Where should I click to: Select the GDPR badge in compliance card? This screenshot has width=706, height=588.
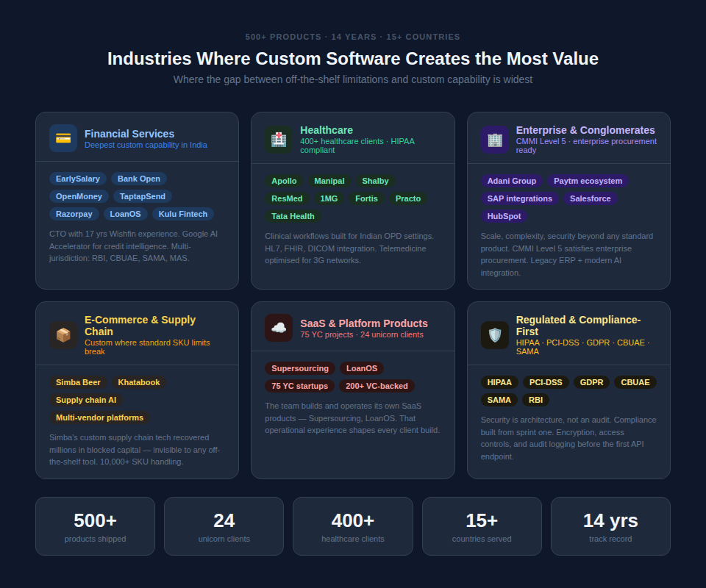(591, 382)
